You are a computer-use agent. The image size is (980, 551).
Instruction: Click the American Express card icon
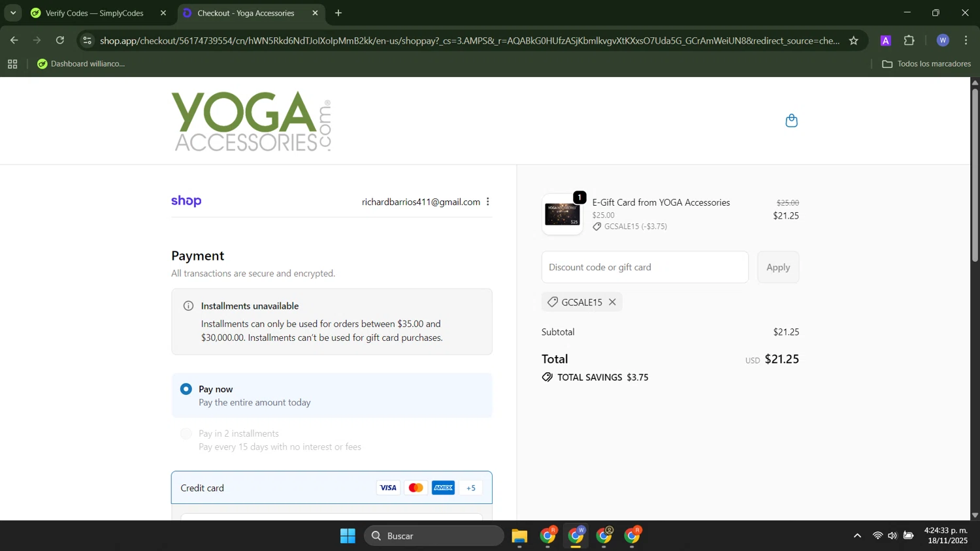[x=443, y=488]
